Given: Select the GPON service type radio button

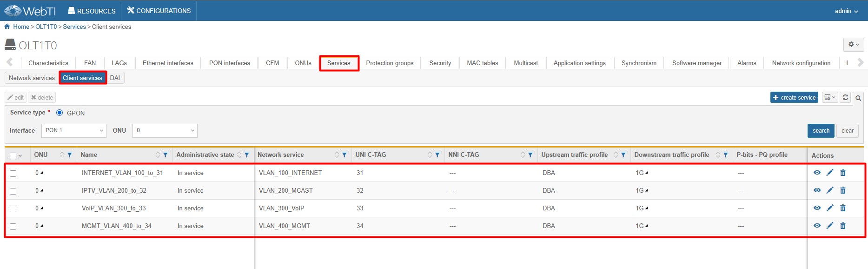Looking at the screenshot, I should tap(60, 113).
